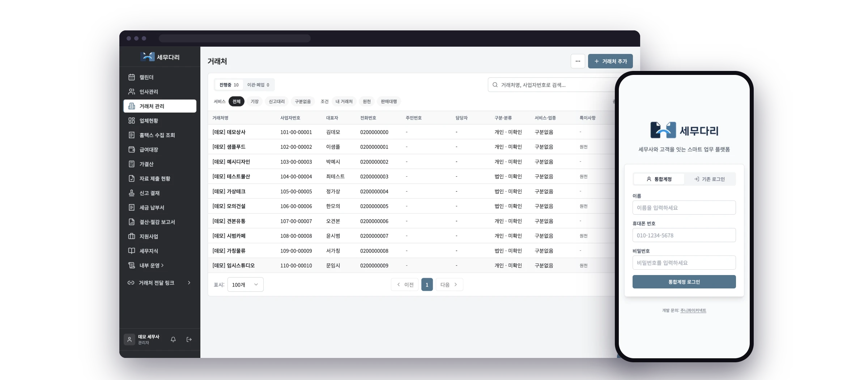Expand the 거래처 전달 링크 chevron
This screenshot has width=868, height=380.
(189, 283)
